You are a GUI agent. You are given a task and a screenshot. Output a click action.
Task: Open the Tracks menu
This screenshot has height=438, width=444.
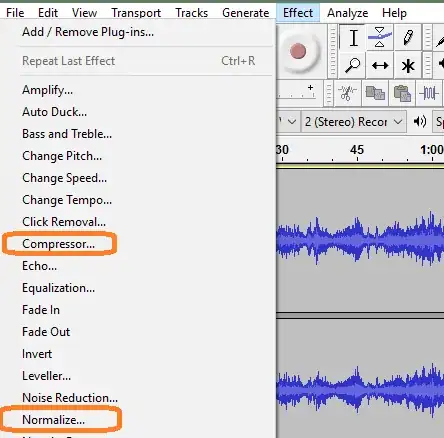coord(191,13)
